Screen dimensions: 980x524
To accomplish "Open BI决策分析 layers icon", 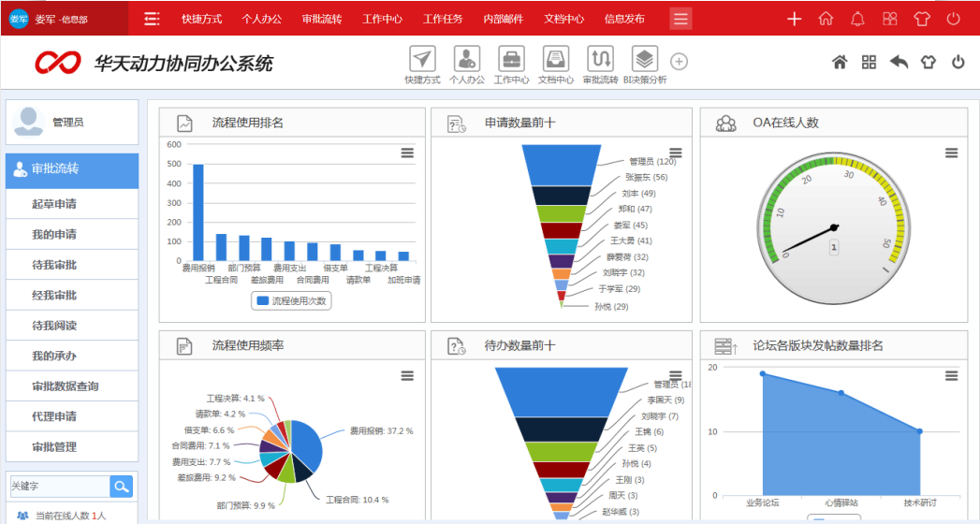I will click(x=644, y=59).
